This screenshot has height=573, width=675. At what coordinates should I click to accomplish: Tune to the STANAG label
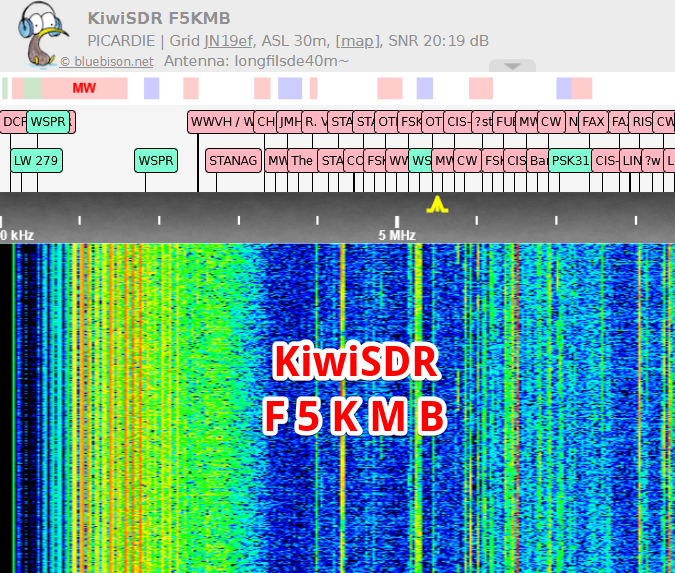coord(233,161)
